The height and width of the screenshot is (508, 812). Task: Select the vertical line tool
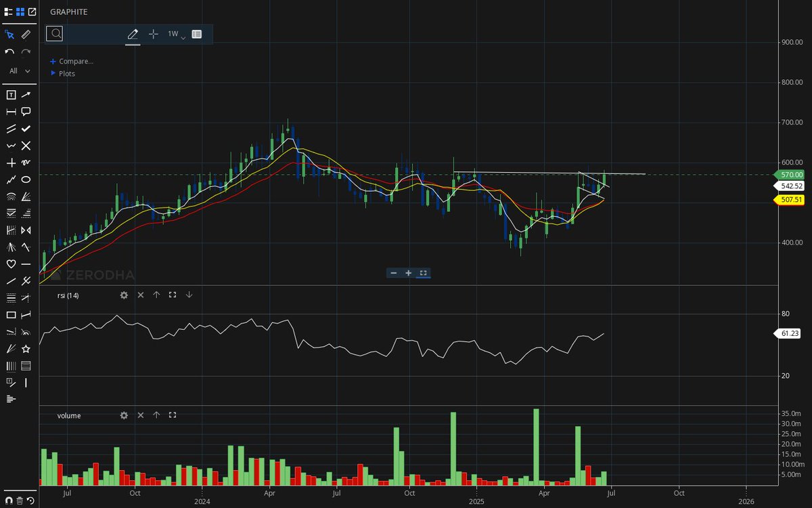(26, 383)
